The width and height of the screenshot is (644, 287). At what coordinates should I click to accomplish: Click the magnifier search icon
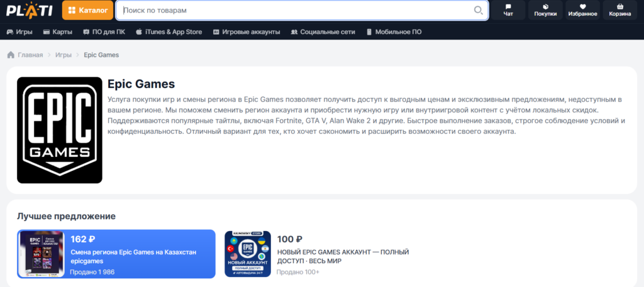pyautogui.click(x=478, y=10)
